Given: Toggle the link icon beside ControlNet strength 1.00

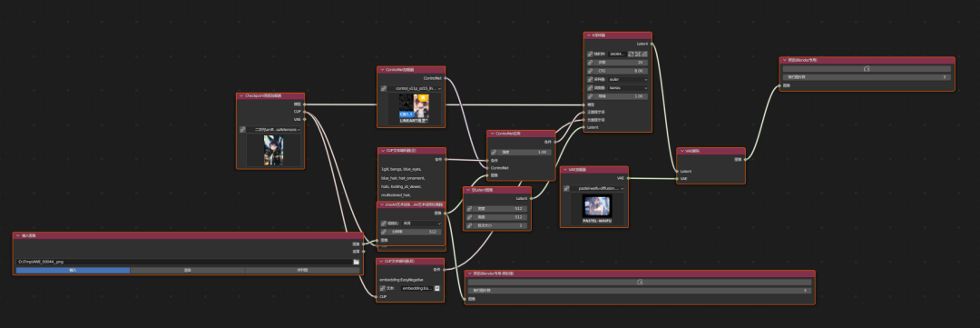Looking at the screenshot, I should tap(494, 152).
